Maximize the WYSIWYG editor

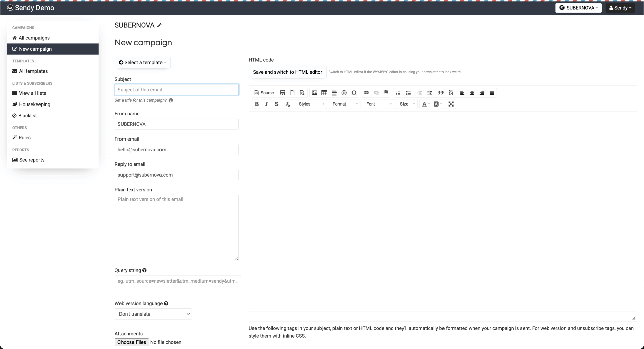click(x=451, y=104)
